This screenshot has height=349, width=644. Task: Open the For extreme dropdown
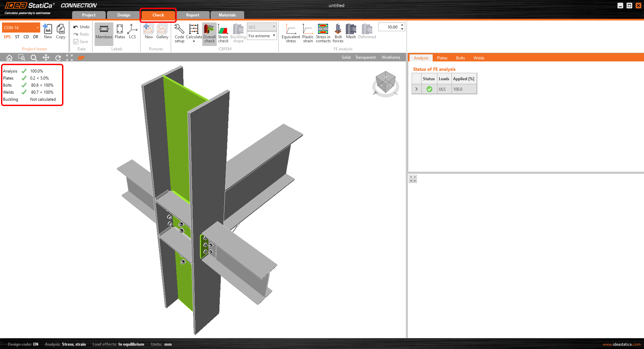[x=262, y=36]
